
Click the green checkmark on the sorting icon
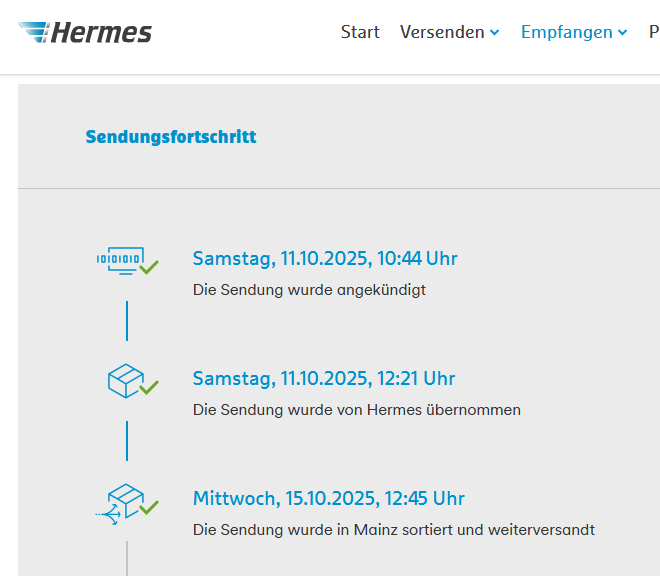pos(149,507)
